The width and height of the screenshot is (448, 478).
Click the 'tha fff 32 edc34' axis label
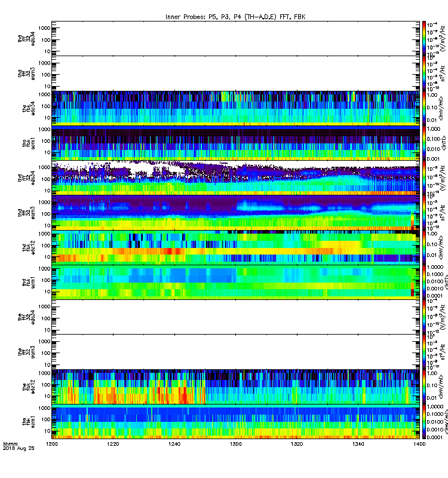[26, 38]
